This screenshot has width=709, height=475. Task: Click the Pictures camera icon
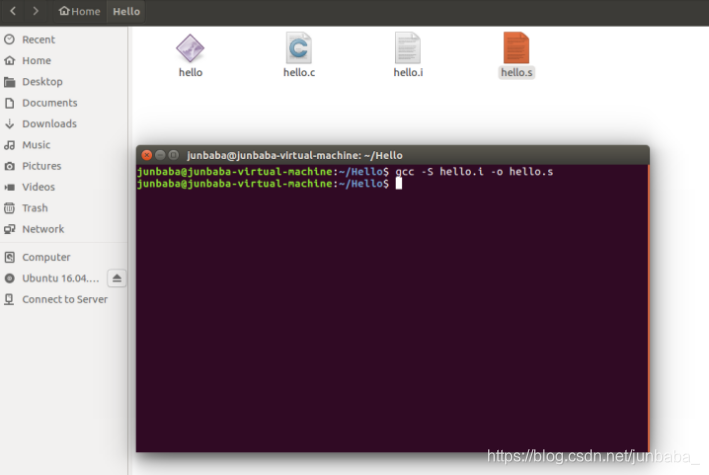[9, 166]
